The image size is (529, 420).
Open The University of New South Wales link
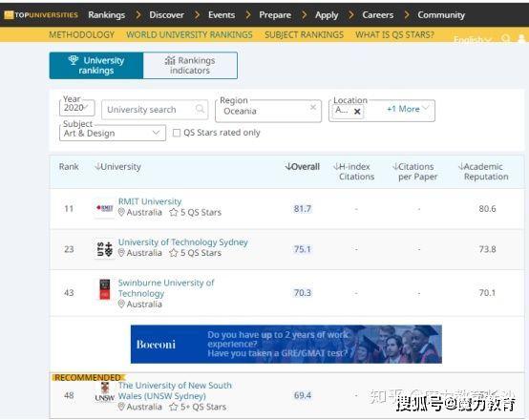pyautogui.click(x=175, y=390)
